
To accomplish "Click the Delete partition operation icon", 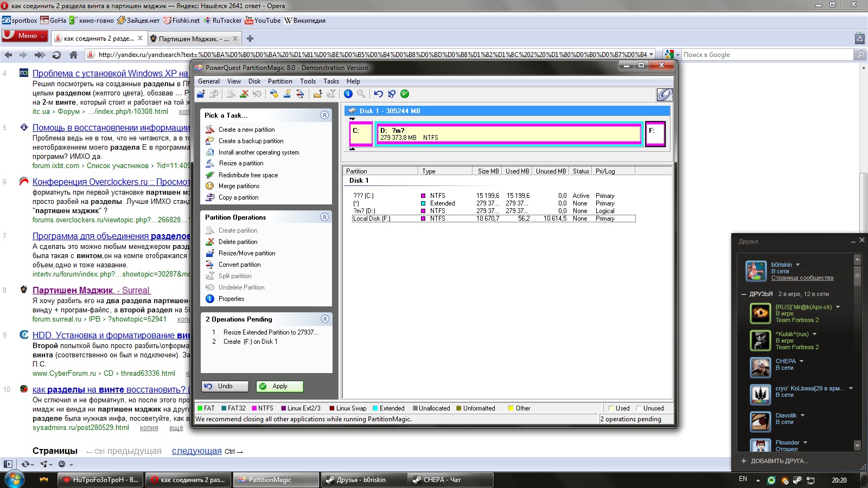I will tap(210, 242).
